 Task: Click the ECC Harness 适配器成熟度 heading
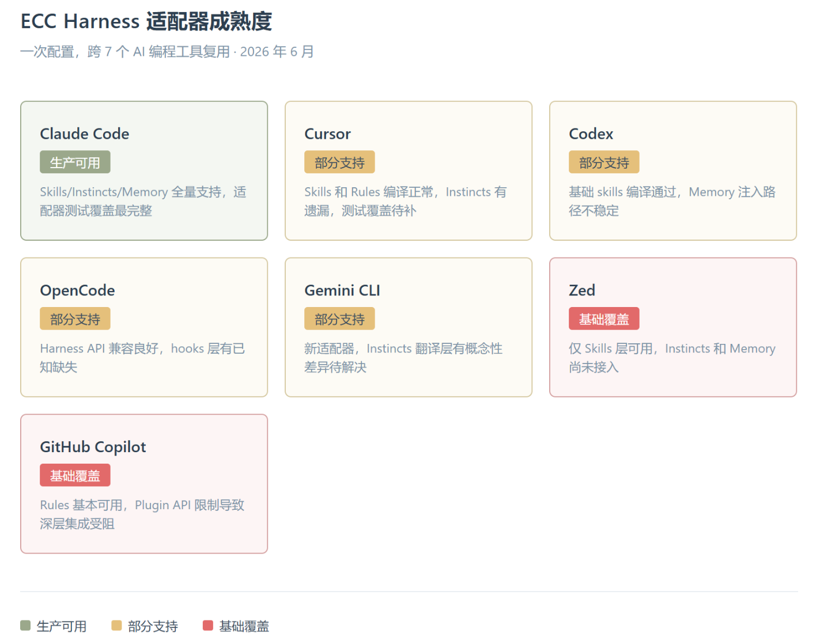[146, 21]
